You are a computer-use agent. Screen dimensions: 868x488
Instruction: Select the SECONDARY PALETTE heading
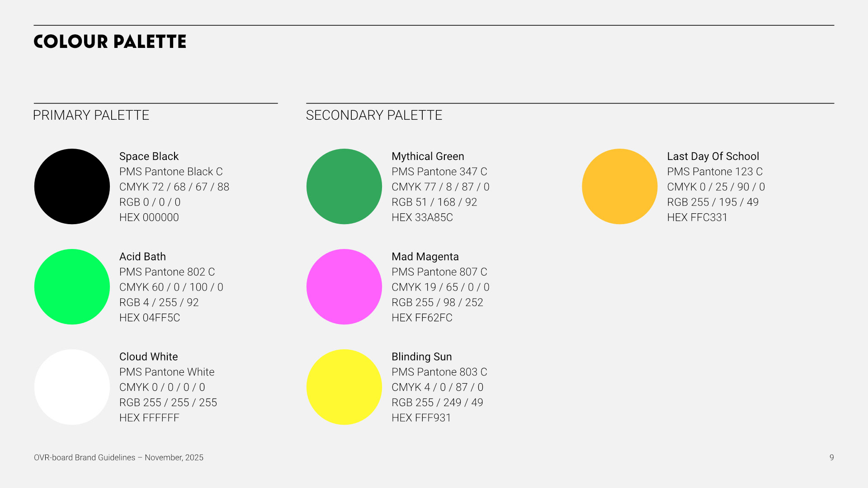(x=374, y=115)
